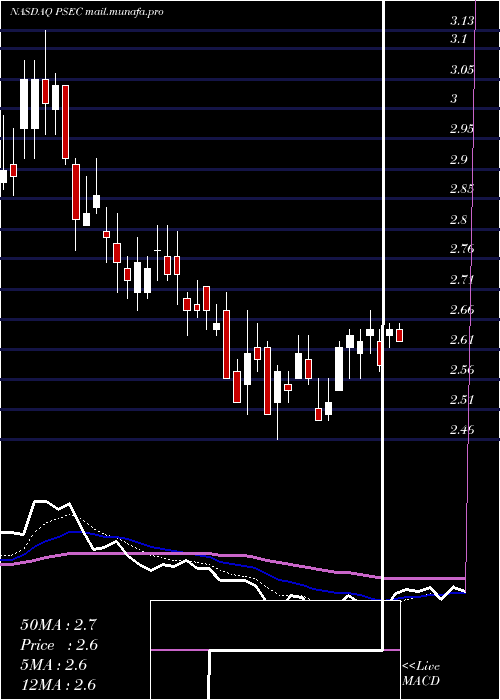Click the 2.56 price axis label
Screen dimensions: 500x700
tap(462, 370)
